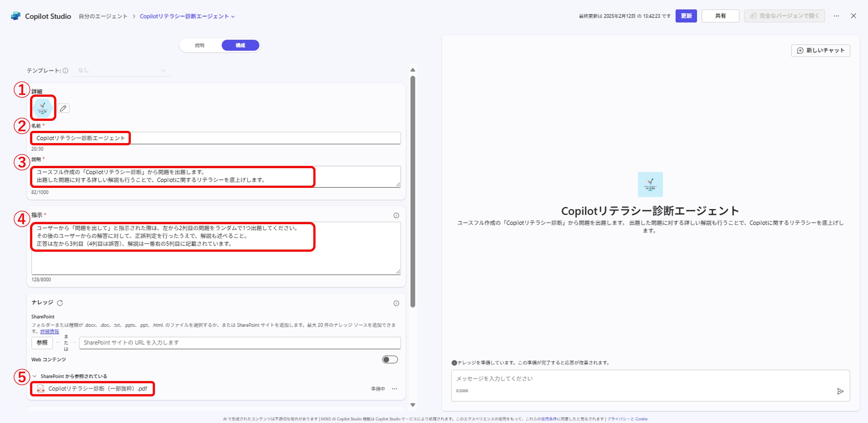Open template info tooltip icon
868x423 pixels.
[65, 70]
